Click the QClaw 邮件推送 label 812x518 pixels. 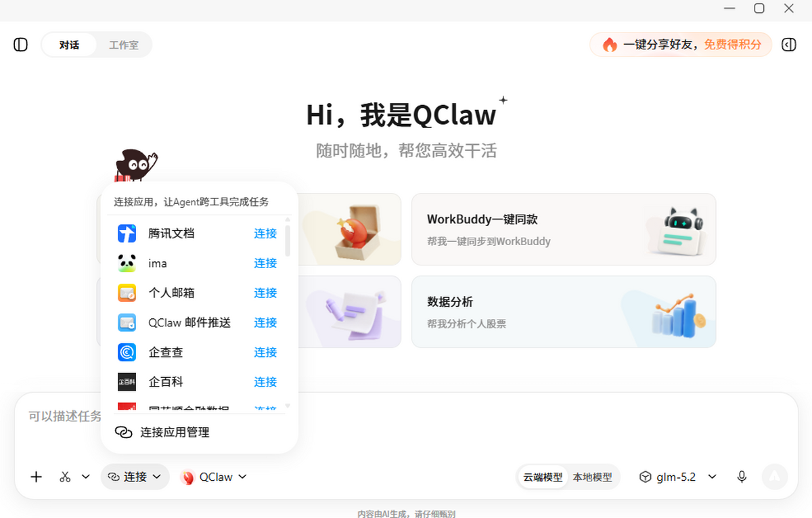(189, 323)
